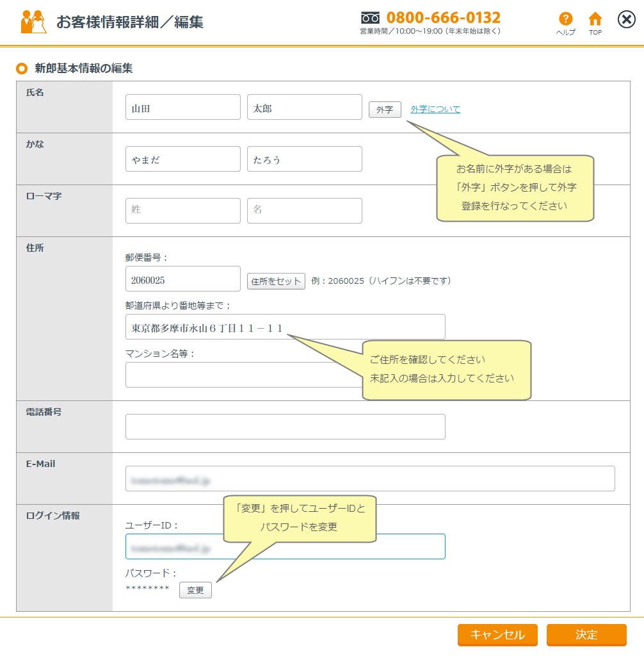
Task: Click the free-dial phone icon
Action: pyautogui.click(x=370, y=18)
